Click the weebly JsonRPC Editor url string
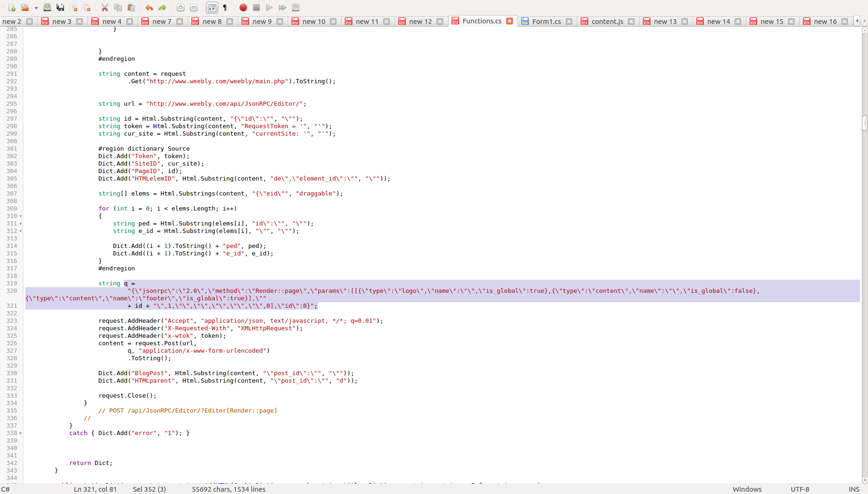Image resolution: width=868 pixels, height=494 pixels. (225, 104)
